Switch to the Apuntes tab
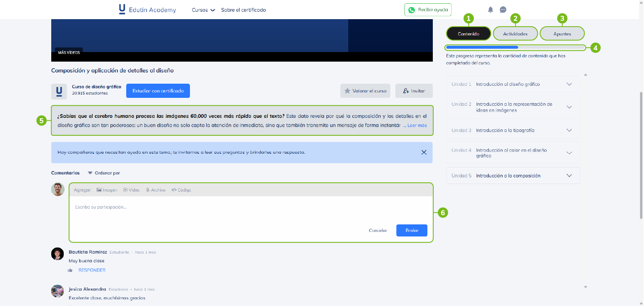The width and height of the screenshot is (644, 306). [x=562, y=34]
